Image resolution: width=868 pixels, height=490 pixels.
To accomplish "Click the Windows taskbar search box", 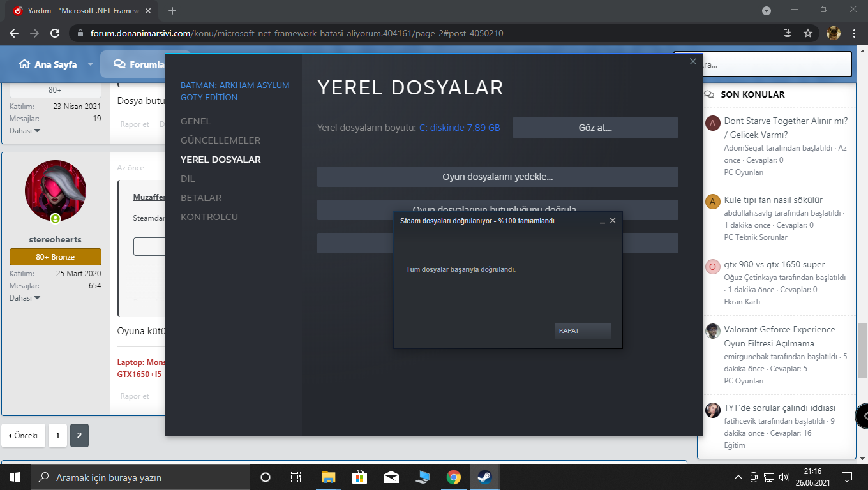I will pyautogui.click(x=140, y=477).
